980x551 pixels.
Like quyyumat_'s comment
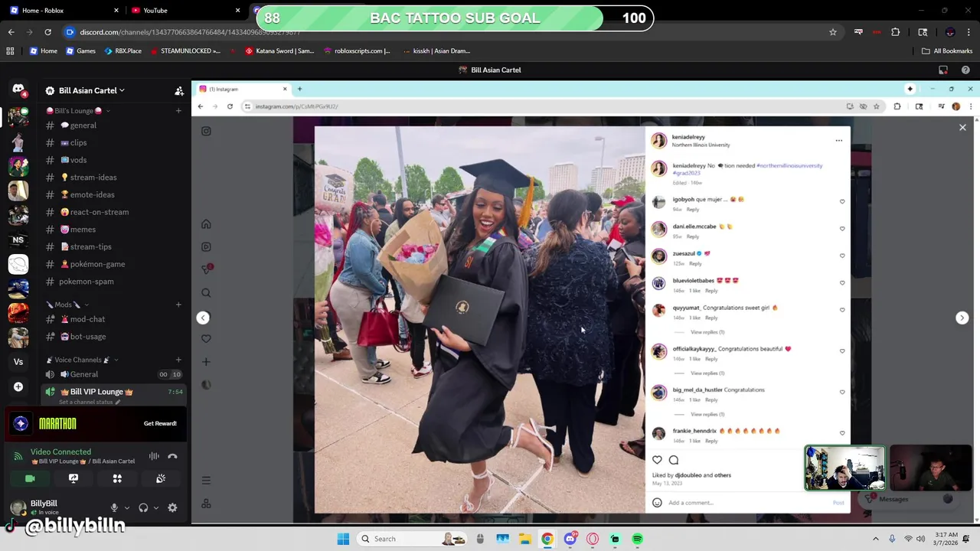(x=842, y=310)
